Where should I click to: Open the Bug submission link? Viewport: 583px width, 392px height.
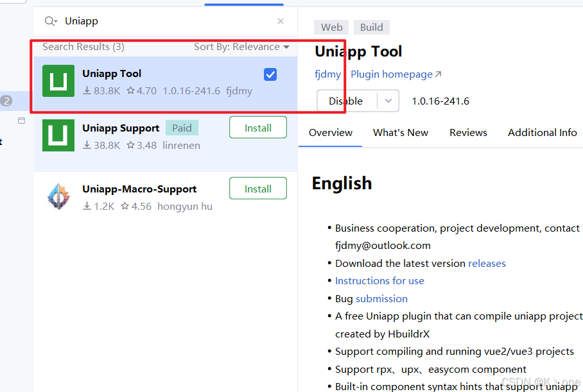click(381, 299)
